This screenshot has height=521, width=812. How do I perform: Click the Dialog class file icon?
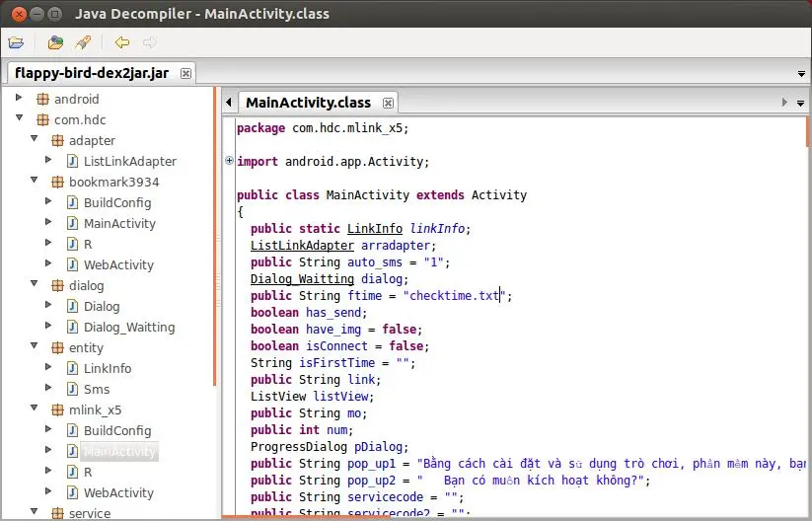(72, 306)
